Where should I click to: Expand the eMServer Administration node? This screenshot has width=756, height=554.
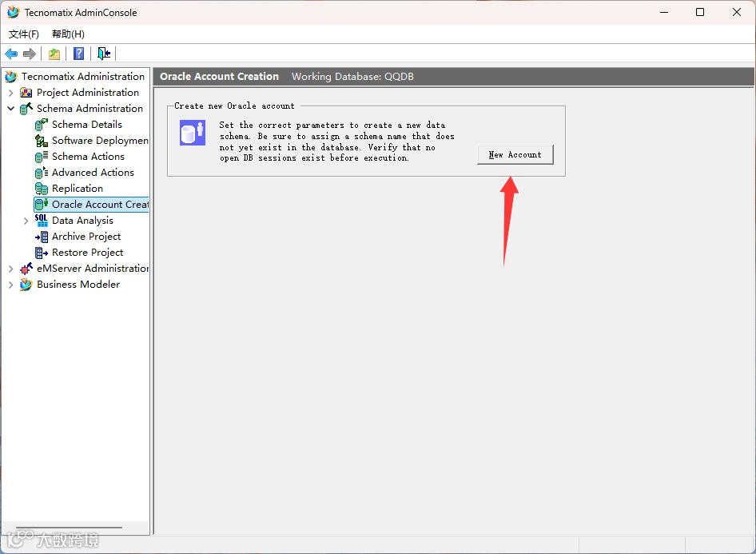coord(10,269)
